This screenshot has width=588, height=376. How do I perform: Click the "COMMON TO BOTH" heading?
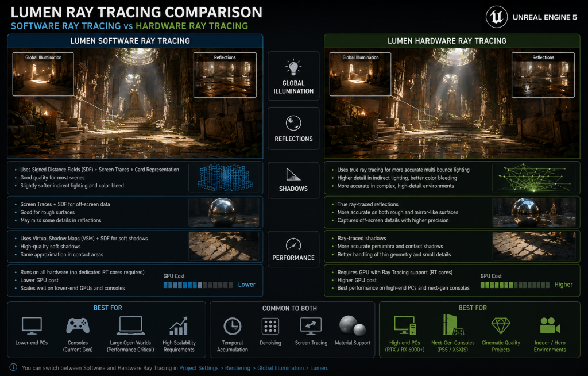289,308
